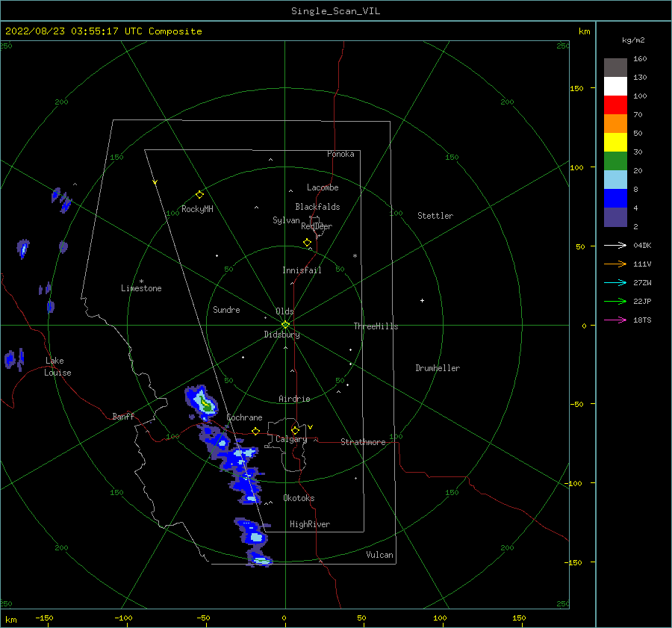The image size is (672, 628).
Task: Click the white 100-130 color swatch
Action: (615, 86)
